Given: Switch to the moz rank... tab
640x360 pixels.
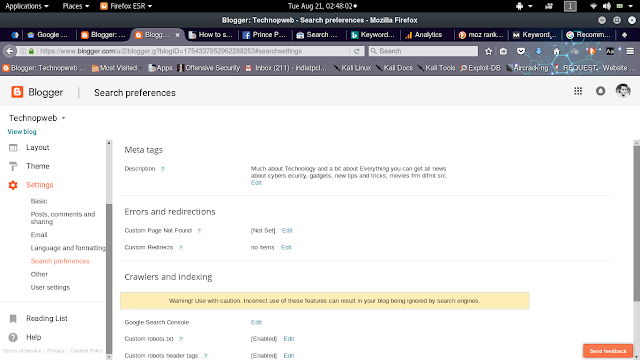Looking at the screenshot, I should tap(481, 35).
